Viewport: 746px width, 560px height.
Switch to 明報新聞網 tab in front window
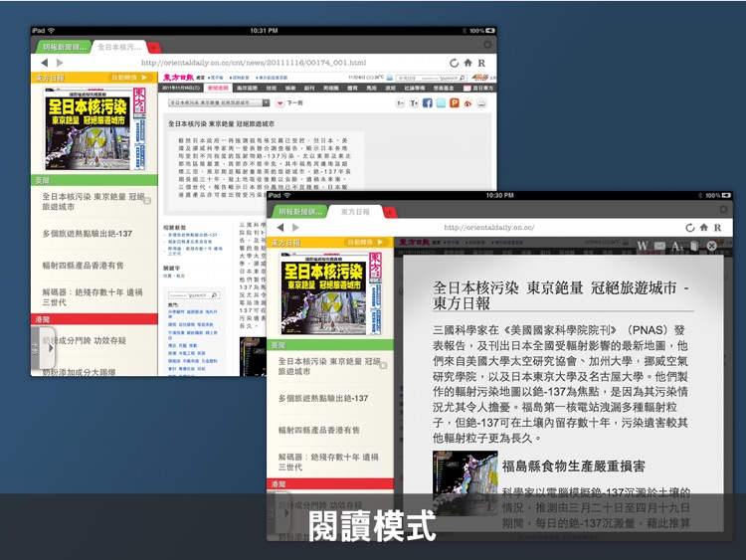pos(300,212)
